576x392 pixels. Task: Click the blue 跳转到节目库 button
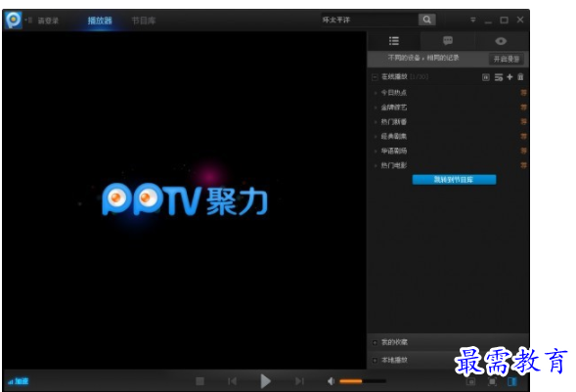point(454,180)
